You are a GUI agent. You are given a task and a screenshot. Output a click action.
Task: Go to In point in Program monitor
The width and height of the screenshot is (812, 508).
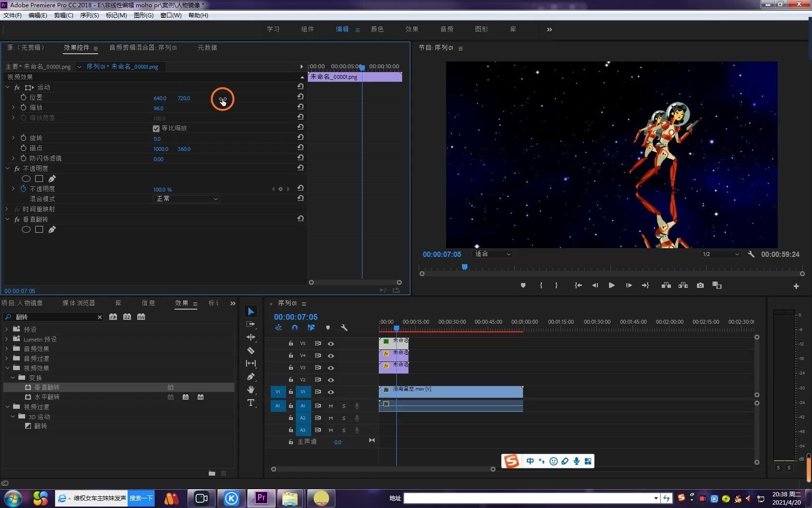coord(578,285)
